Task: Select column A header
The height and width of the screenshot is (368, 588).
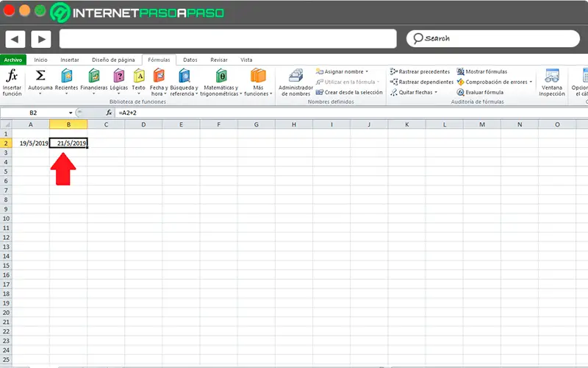Action: click(30, 124)
